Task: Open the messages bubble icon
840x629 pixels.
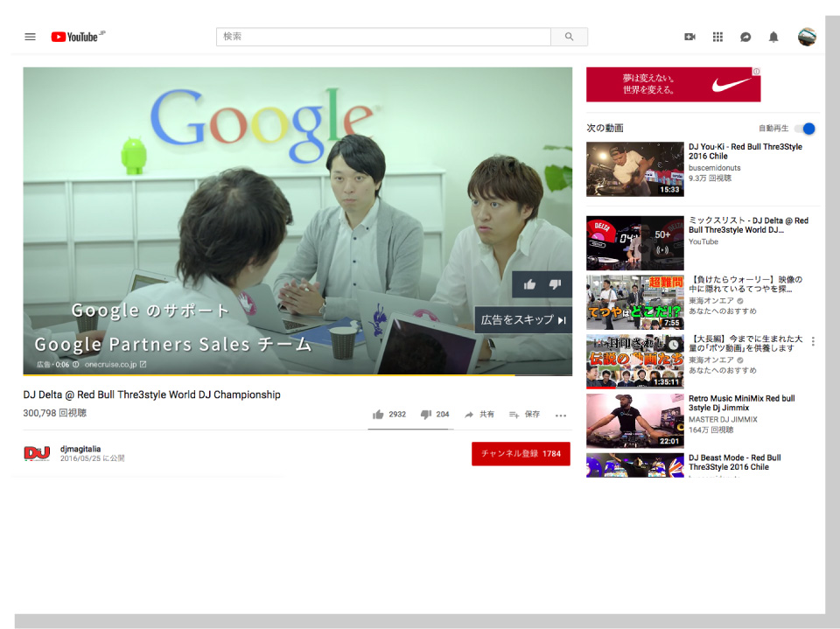Action: [745, 37]
